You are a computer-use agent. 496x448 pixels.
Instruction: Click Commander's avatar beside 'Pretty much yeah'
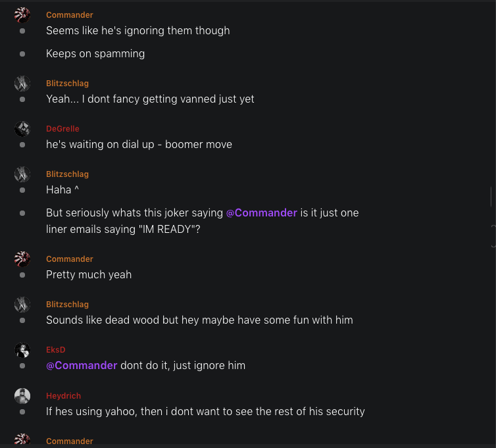coord(22,259)
